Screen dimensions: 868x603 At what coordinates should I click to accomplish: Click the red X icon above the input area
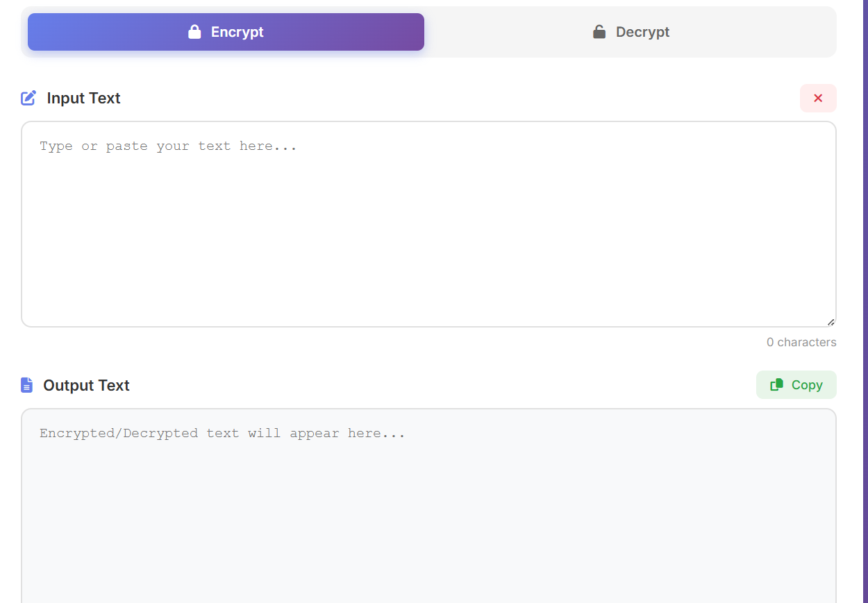tap(817, 98)
